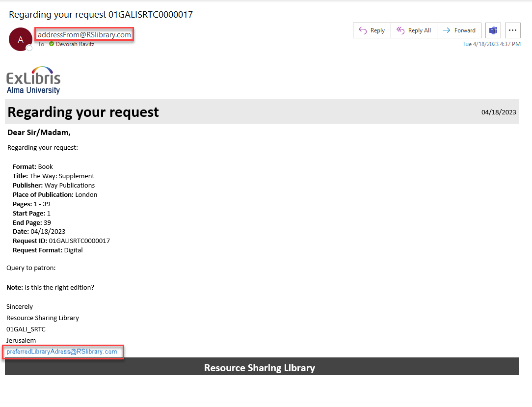Forward this email message
This screenshot has width=532, height=407.
click(459, 30)
